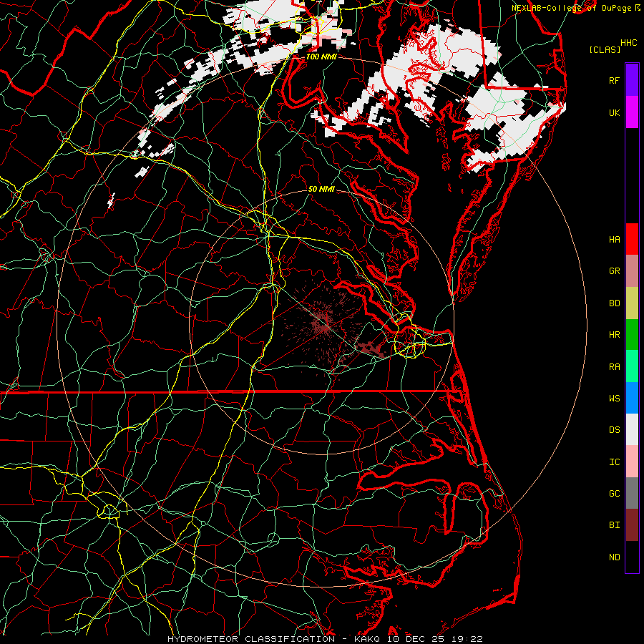
Task: Click the BI legend label
Action: coord(614,525)
